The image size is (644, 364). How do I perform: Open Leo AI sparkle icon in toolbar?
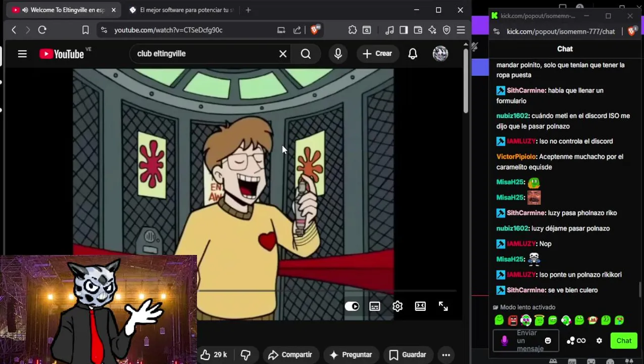(432, 30)
